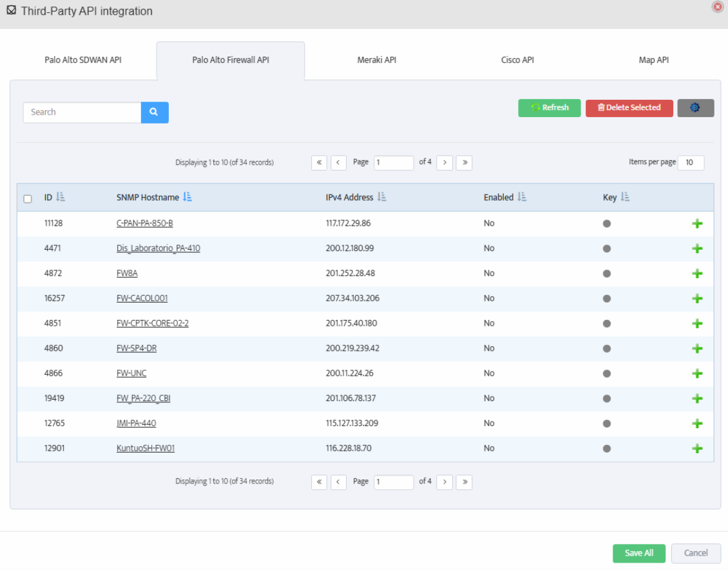Click the Items per page field
This screenshot has width=728, height=571.
691,163
